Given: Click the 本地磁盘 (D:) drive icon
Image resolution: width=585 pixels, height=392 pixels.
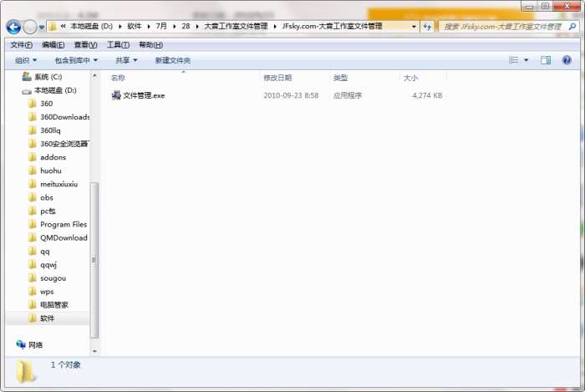Looking at the screenshot, I should 27,91.
